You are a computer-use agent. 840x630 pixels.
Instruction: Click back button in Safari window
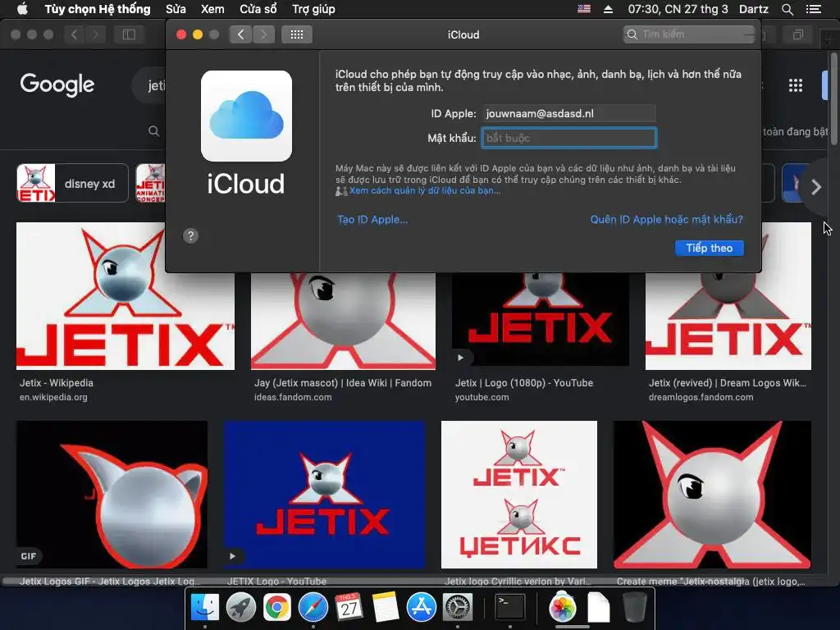pos(74,34)
